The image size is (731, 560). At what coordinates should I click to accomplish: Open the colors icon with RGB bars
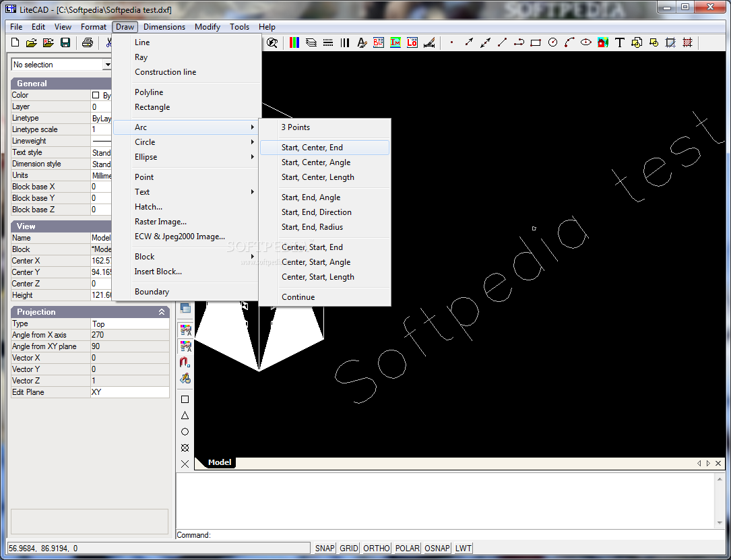pyautogui.click(x=294, y=43)
